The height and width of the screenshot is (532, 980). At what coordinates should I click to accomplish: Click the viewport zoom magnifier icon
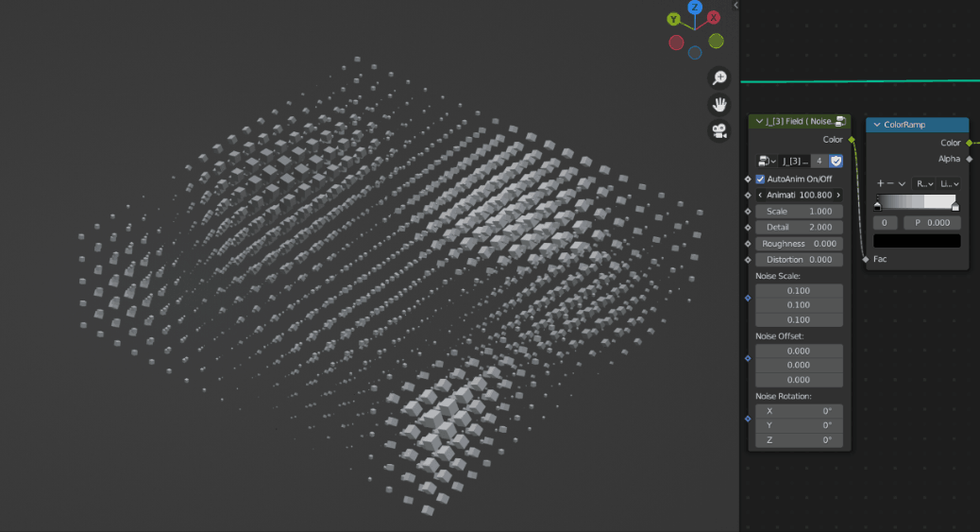tap(719, 77)
